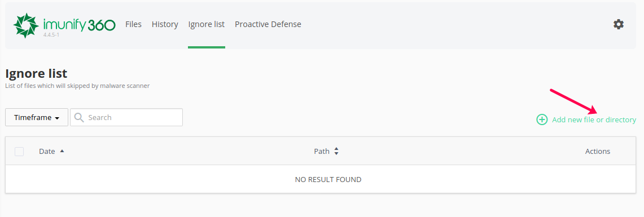The image size is (644, 217).
Task: Open the History tab
Action: click(x=165, y=24)
